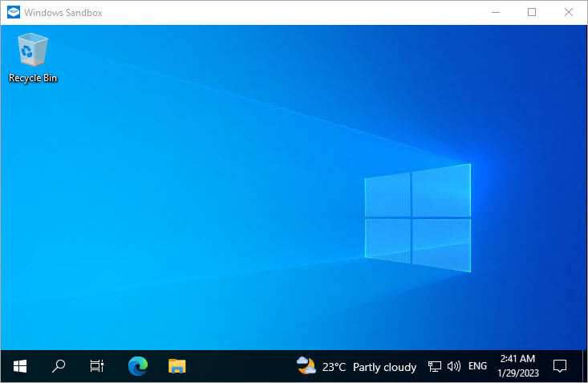Minimize the Windows Sandbox window
Viewport: 588px width, 383px height.
coord(496,12)
